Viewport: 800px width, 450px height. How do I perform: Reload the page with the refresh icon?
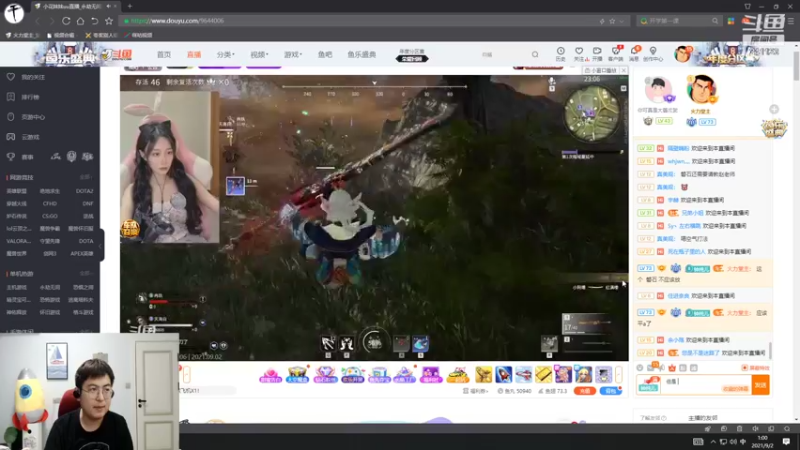66,21
